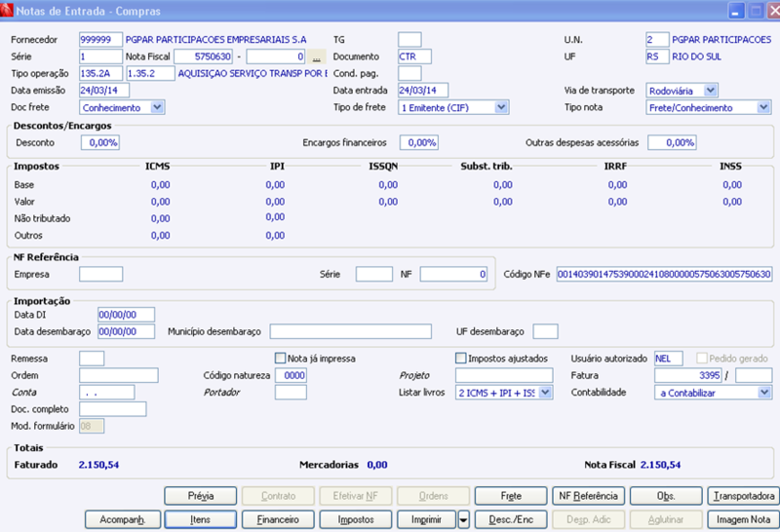Enable the Impostos ajustados checkbox
Image resolution: width=780 pixels, height=532 pixels.
click(x=461, y=358)
